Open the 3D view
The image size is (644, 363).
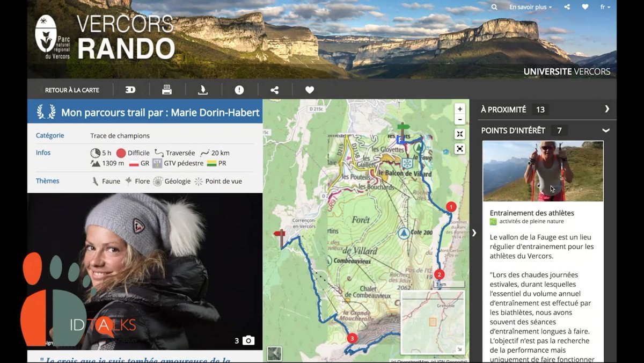(130, 90)
